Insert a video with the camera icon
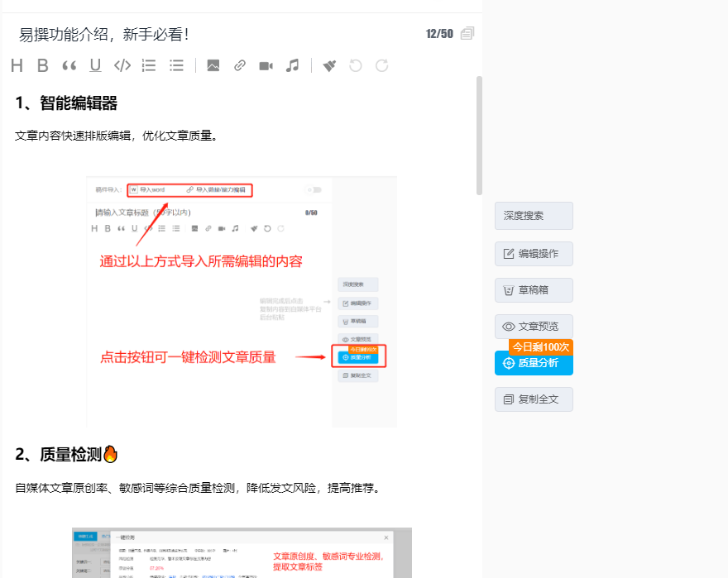This screenshot has width=728, height=578. [x=266, y=65]
